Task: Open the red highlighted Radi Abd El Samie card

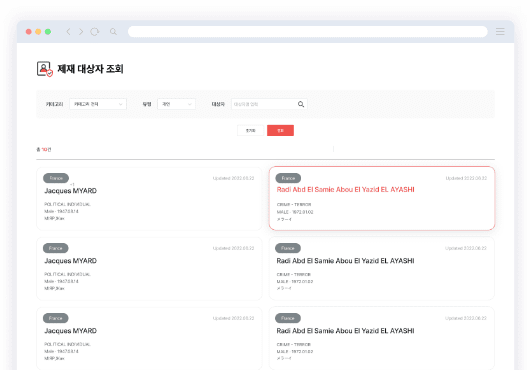Action: tap(382, 198)
